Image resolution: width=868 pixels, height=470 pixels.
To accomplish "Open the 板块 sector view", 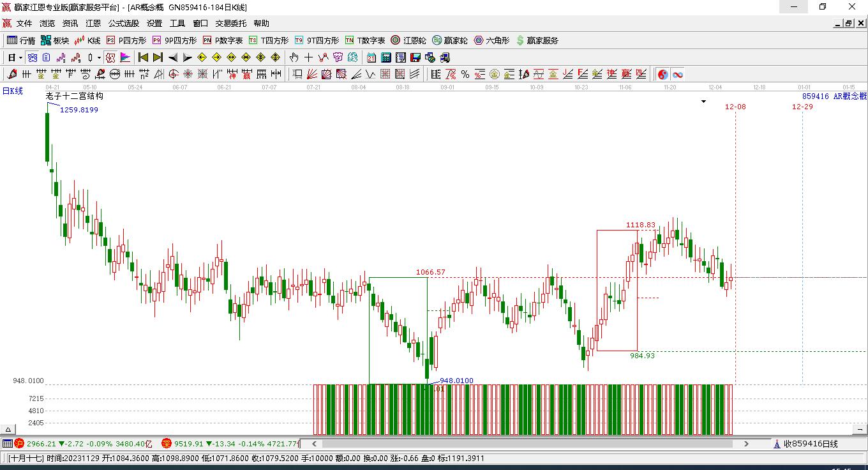I will click(55, 40).
